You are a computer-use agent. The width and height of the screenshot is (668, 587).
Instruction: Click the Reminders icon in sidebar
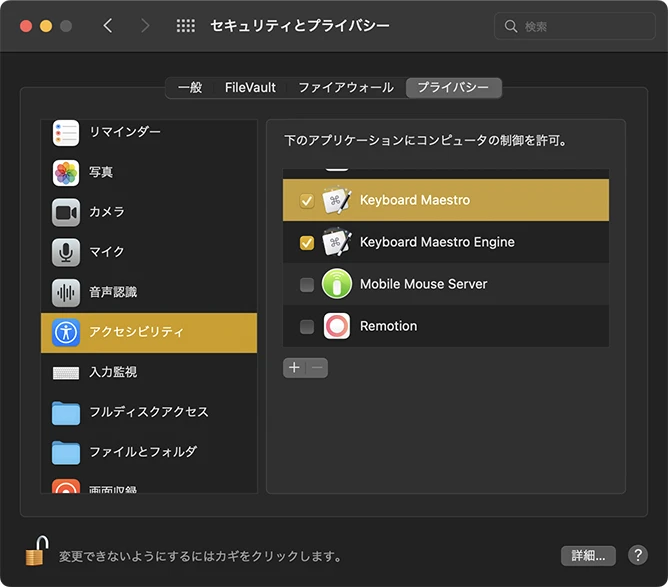point(66,132)
